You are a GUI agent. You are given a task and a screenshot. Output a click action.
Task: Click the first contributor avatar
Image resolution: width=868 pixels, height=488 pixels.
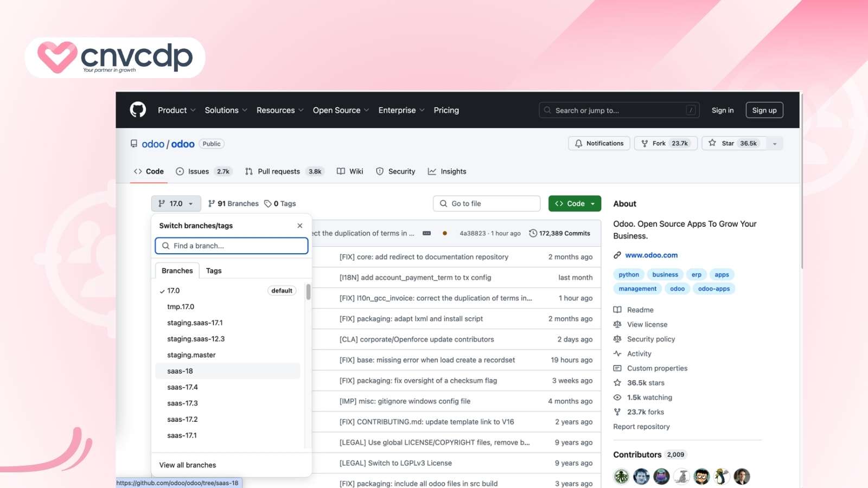[x=621, y=477]
